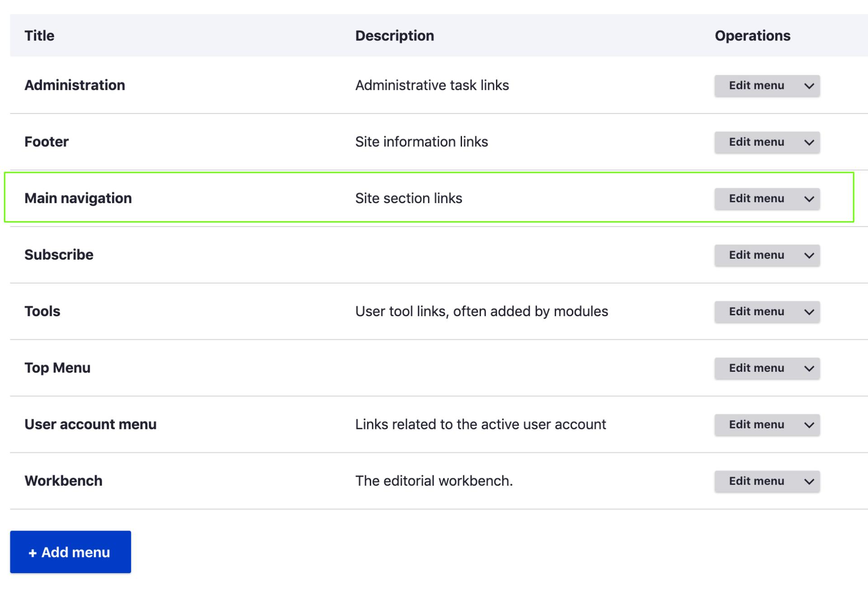Click the Add menu button
This screenshot has height=593, width=868.
pyautogui.click(x=71, y=552)
